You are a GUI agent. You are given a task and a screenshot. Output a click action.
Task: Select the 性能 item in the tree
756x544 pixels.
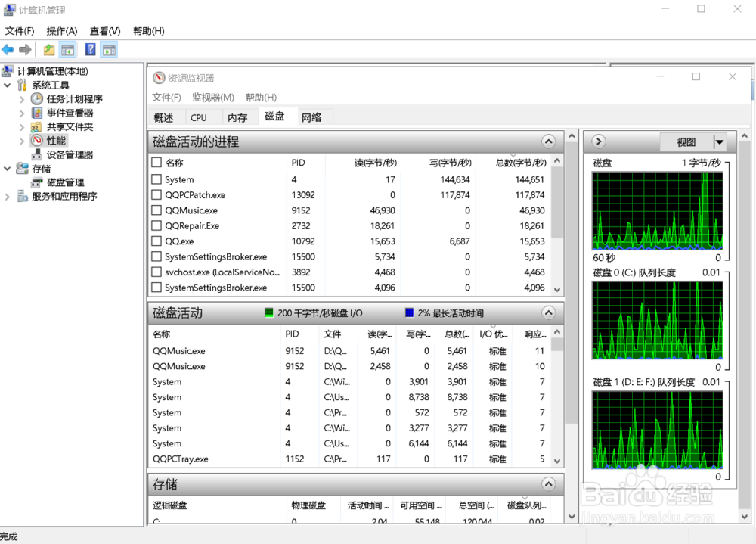click(56, 141)
